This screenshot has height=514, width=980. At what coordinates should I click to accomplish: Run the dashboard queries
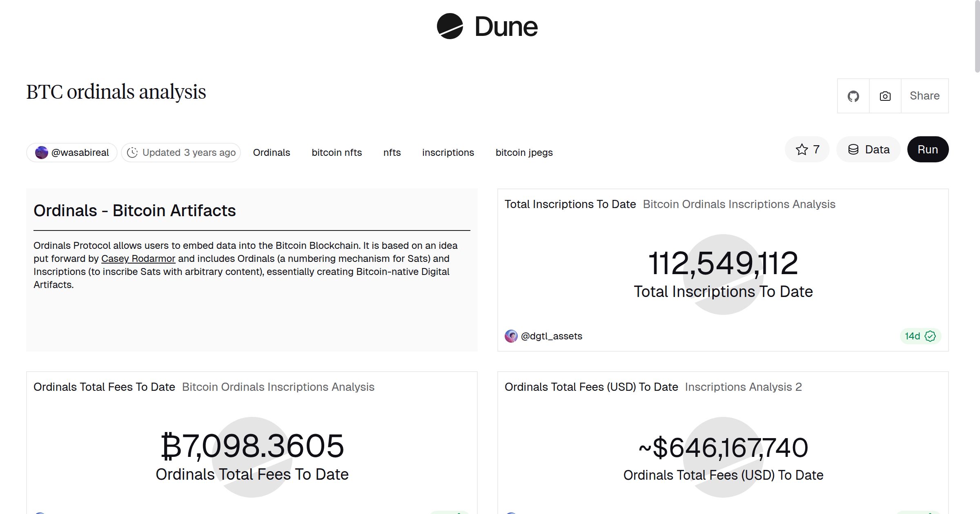pos(928,149)
